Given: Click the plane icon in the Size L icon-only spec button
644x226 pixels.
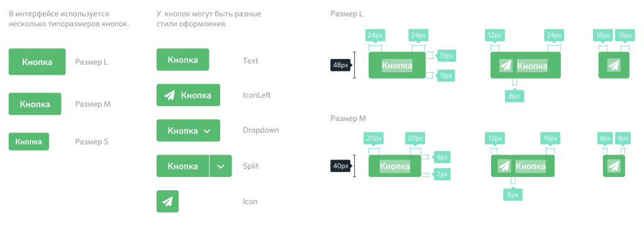Looking at the screenshot, I should [614, 65].
